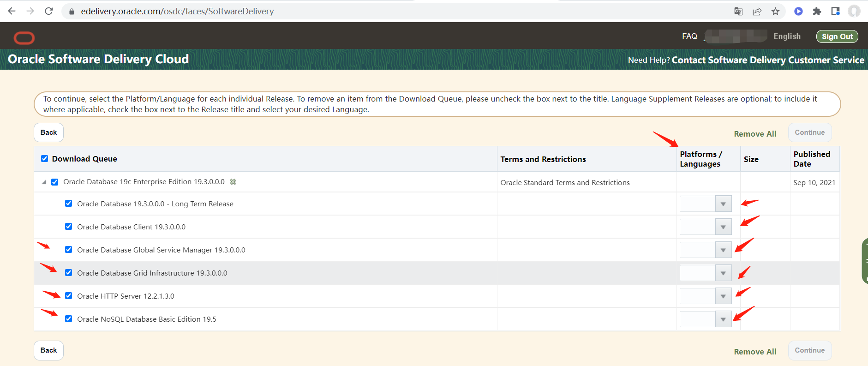The image size is (868, 366).
Task: Uncheck Oracle Database 19.3.0.0.0 Long Term Release
Action: tap(69, 204)
